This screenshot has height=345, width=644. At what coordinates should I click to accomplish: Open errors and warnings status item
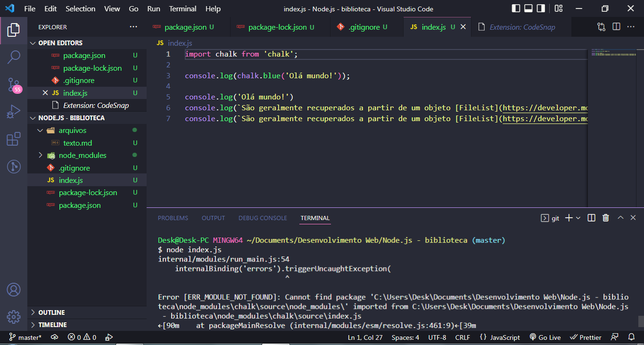[82, 337]
